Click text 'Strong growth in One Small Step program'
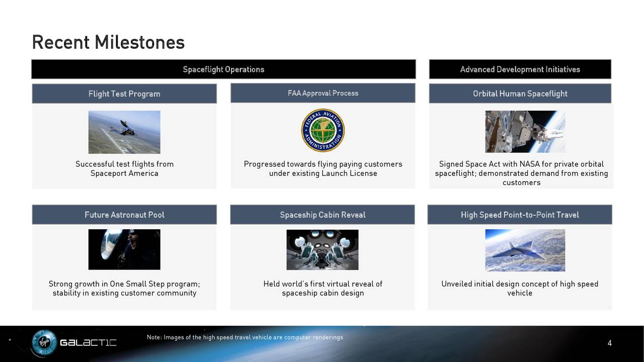The image size is (644, 362). coord(124,284)
